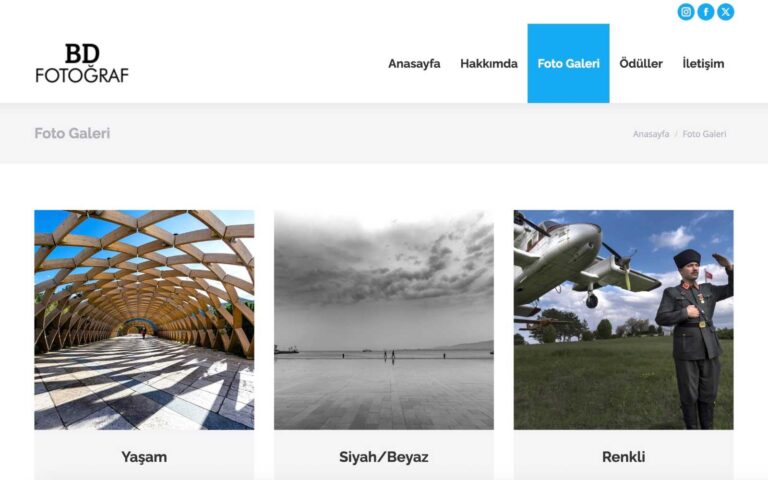Open the X (Twitter) social icon
This screenshot has width=768, height=480.
(725, 12)
